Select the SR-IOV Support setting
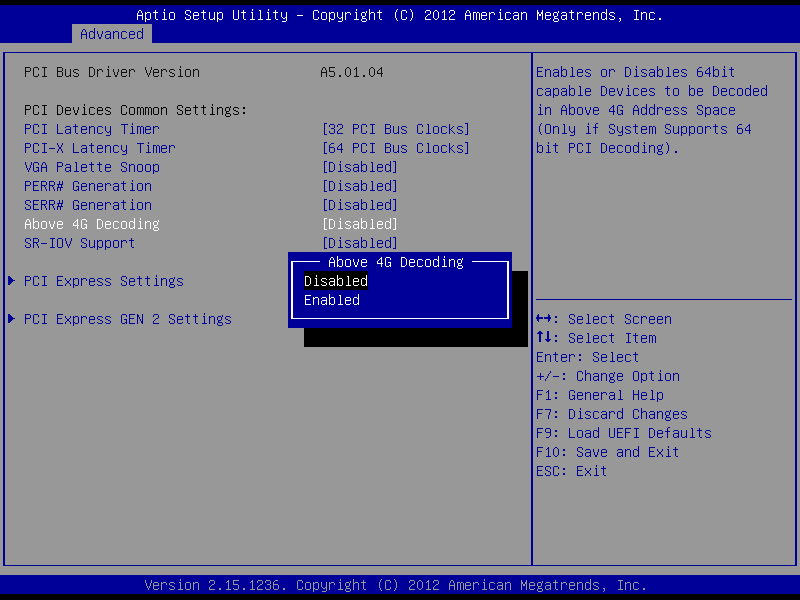This screenshot has width=800, height=600. 80,243
